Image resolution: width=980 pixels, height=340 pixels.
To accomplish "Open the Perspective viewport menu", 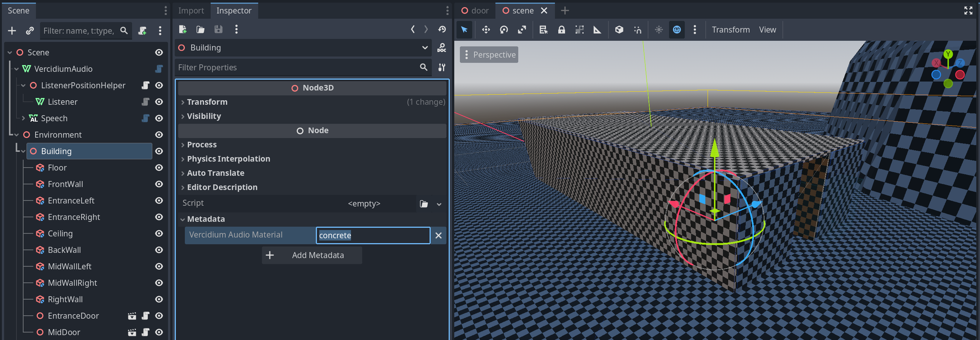I will coord(489,55).
